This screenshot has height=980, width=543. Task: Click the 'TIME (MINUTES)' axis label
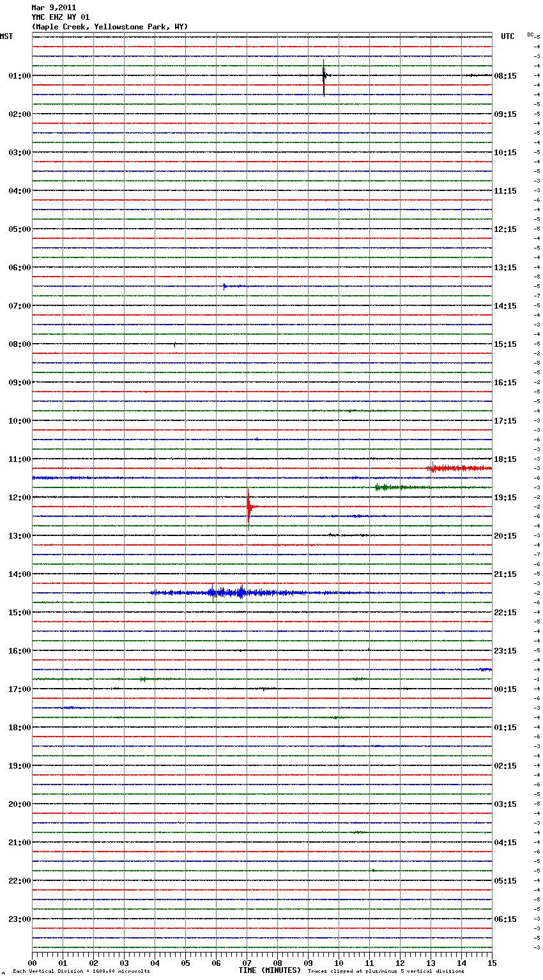270,970
